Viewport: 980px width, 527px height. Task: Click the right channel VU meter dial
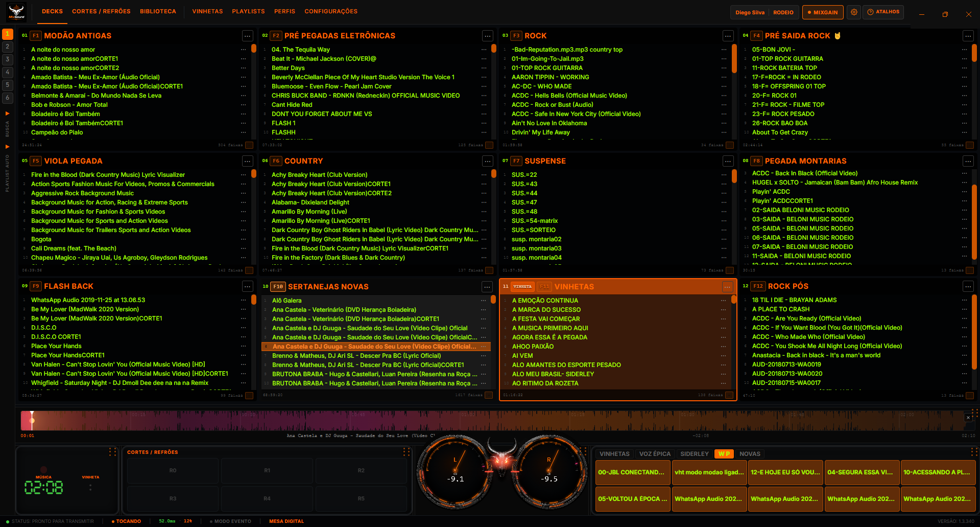click(549, 471)
